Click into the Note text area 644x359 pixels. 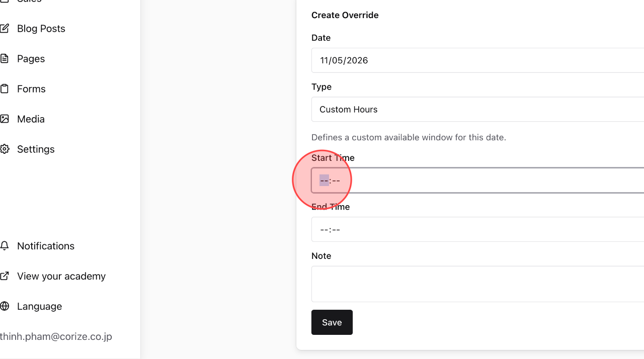[x=477, y=284]
